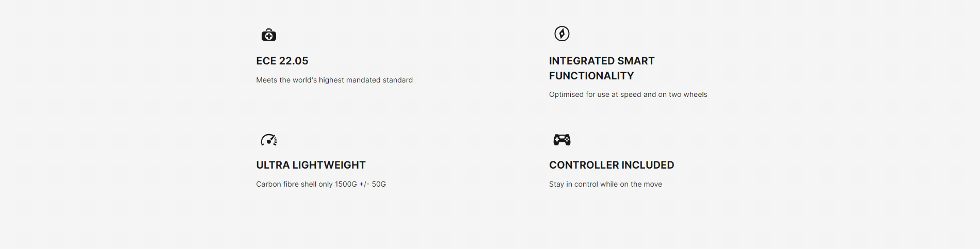Click the word "CONTROLLER" in the heading
The height and width of the screenshot is (249, 980).
pos(576,165)
